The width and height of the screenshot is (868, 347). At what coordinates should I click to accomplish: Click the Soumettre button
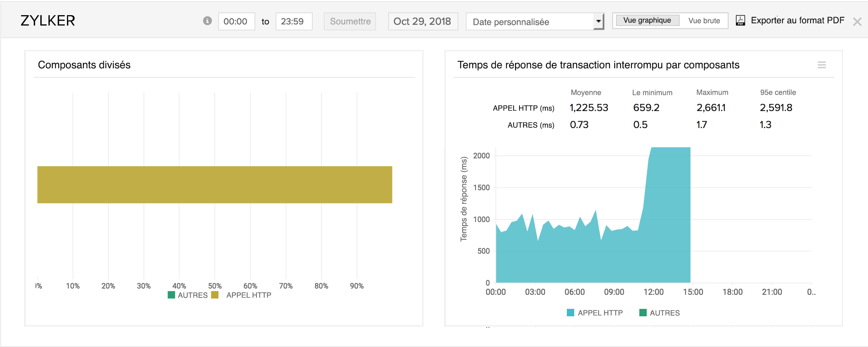[349, 21]
